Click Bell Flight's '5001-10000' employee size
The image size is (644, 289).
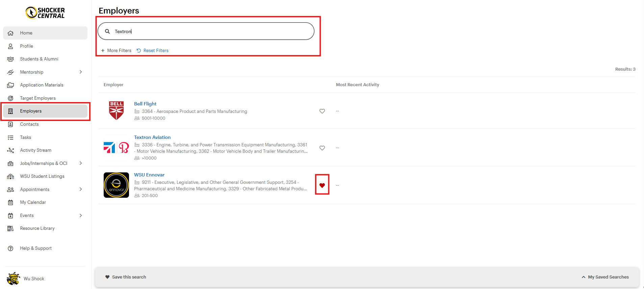(154, 118)
